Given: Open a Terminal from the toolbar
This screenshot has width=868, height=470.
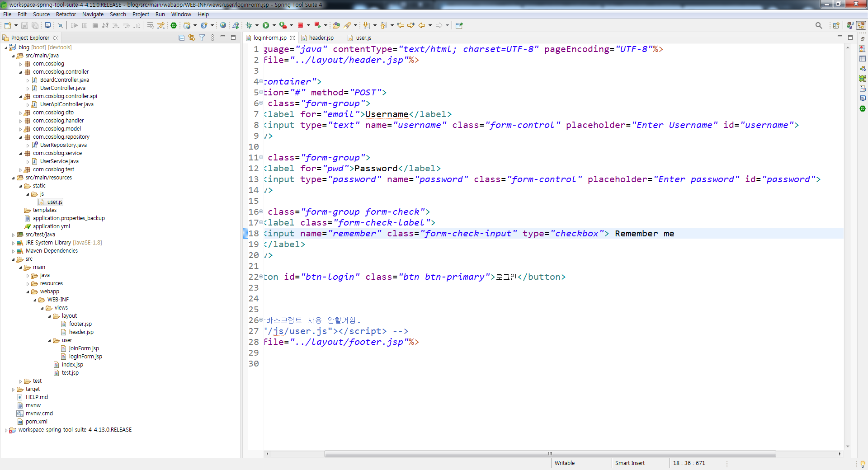Looking at the screenshot, I should (x=47, y=25).
